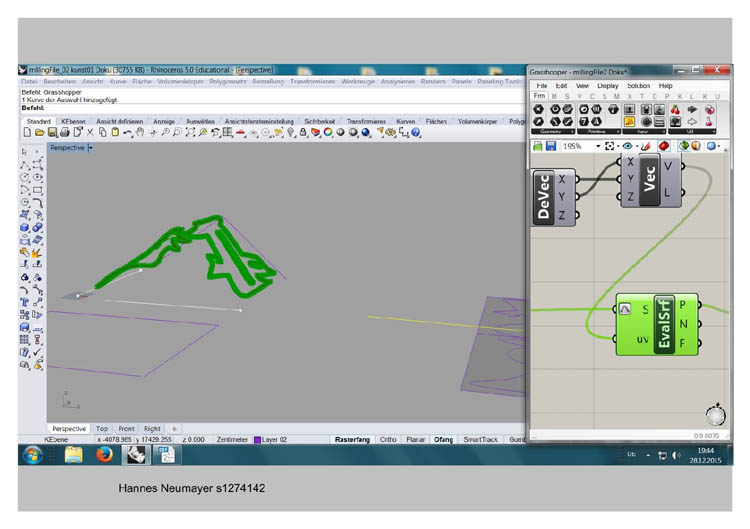Screen dimensions: 750x529
Task: Toggle Grasshopper preview eye icon
Action: coord(628,146)
